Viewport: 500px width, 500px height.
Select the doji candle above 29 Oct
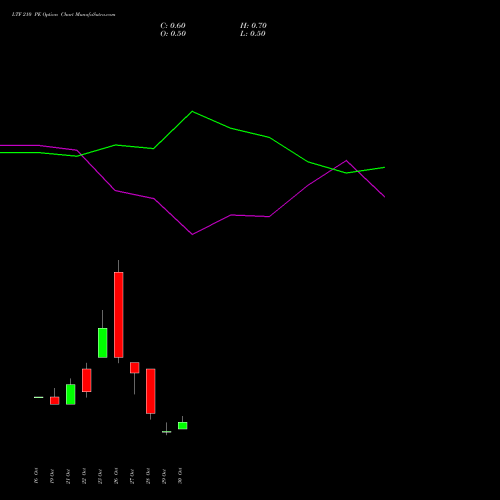click(167, 432)
